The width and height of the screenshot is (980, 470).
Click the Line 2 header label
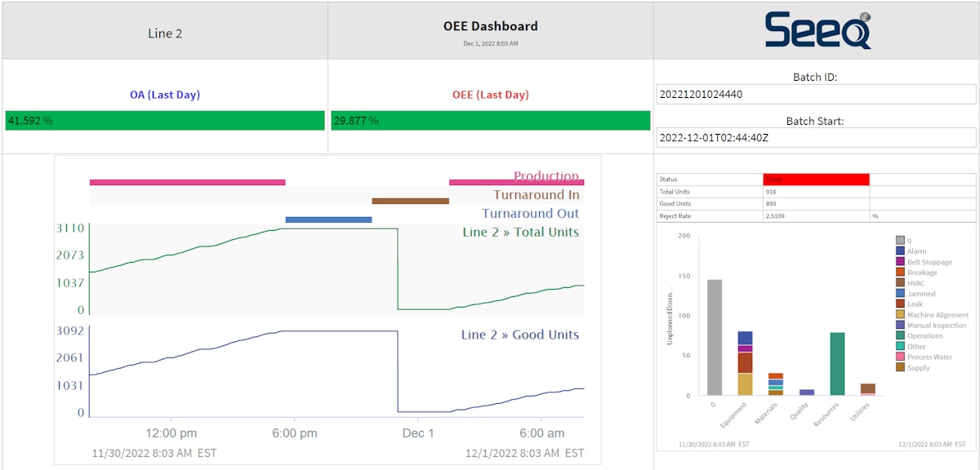pyautogui.click(x=165, y=33)
